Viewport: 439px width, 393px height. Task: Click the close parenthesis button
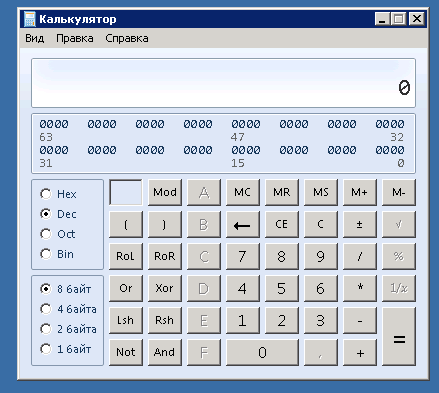point(165,224)
